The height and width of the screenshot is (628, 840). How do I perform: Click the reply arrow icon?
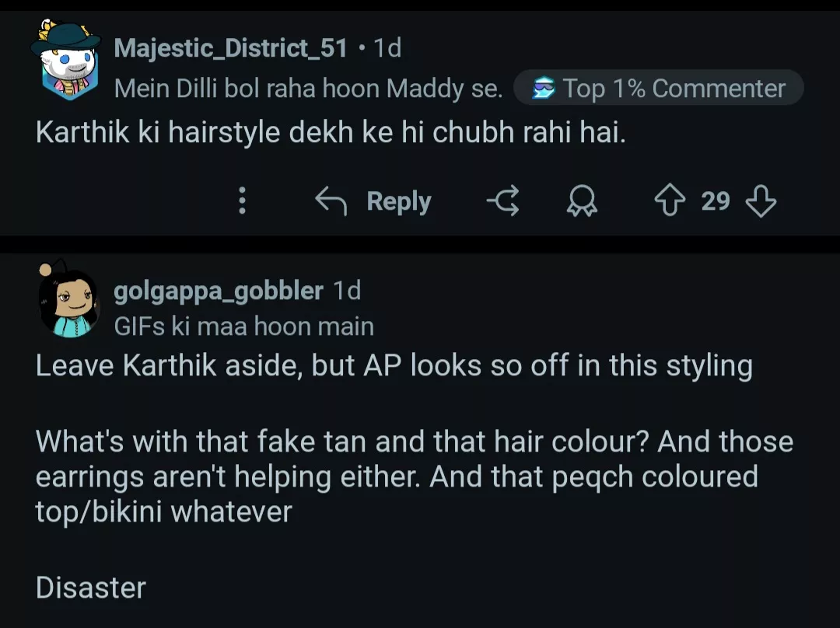[331, 201]
